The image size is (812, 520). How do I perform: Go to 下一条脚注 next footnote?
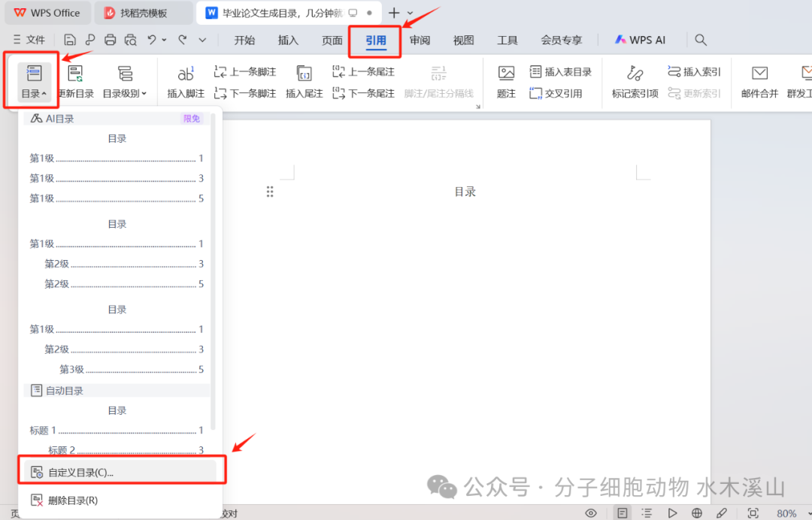pos(245,93)
